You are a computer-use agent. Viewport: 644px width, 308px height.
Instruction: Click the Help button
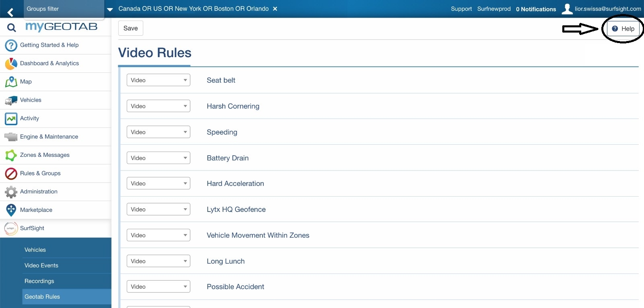click(623, 29)
